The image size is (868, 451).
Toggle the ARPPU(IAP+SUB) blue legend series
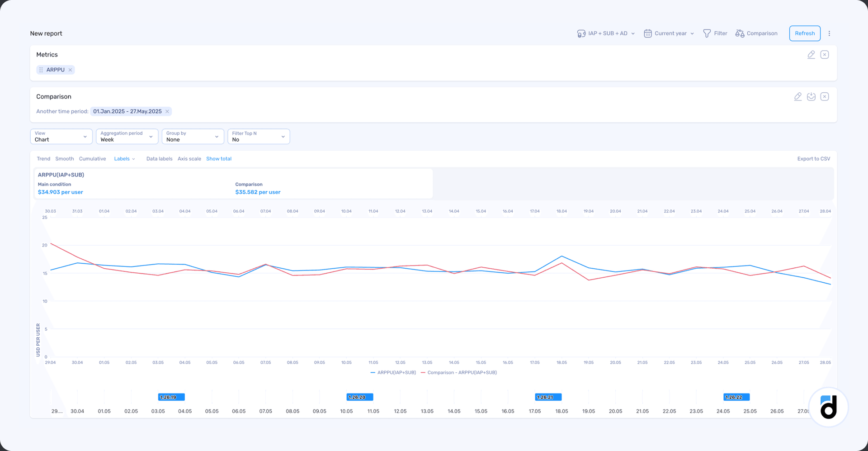[x=393, y=373]
